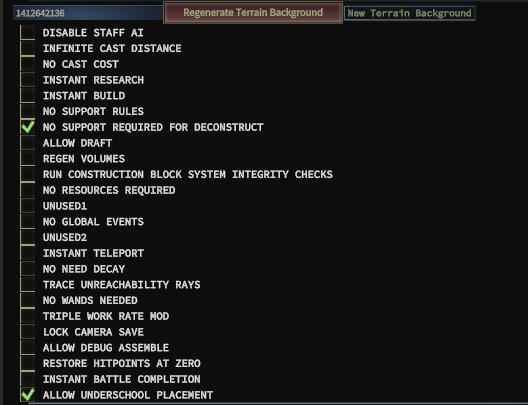Image resolution: width=528 pixels, height=405 pixels.
Task: Tick the NO GLOBAL EVENTS checkbox
Action: pyautogui.click(x=28, y=222)
